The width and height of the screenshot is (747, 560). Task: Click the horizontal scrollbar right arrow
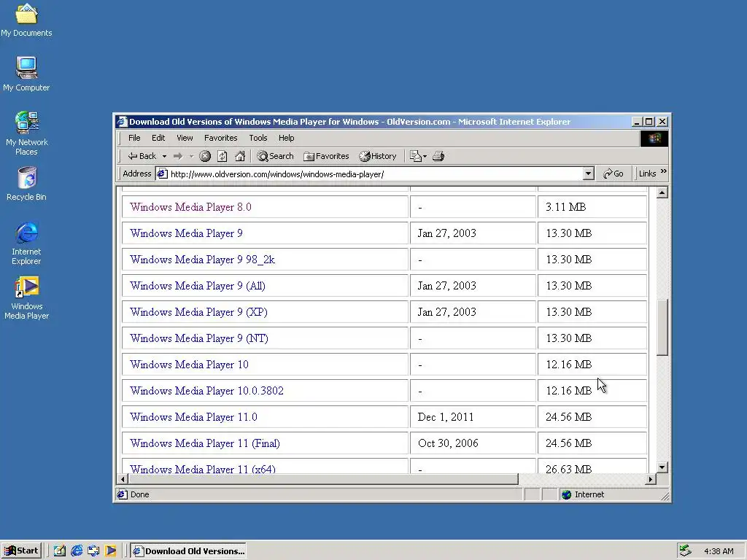(651, 479)
